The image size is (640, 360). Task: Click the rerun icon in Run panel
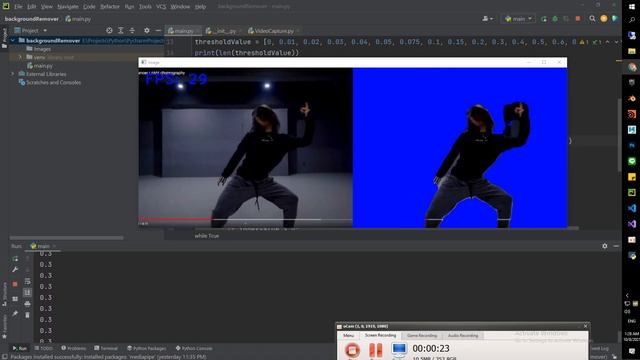tap(15, 258)
